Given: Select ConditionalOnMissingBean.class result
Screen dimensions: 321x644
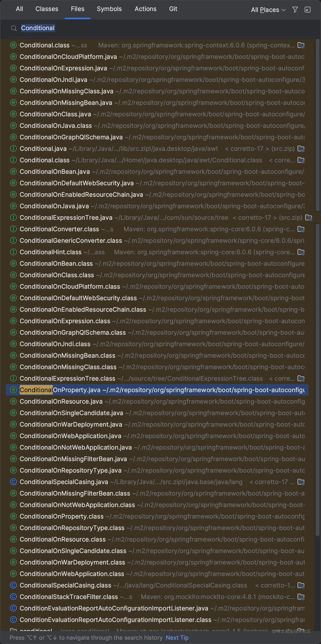Looking at the screenshot, I should click(157, 356).
